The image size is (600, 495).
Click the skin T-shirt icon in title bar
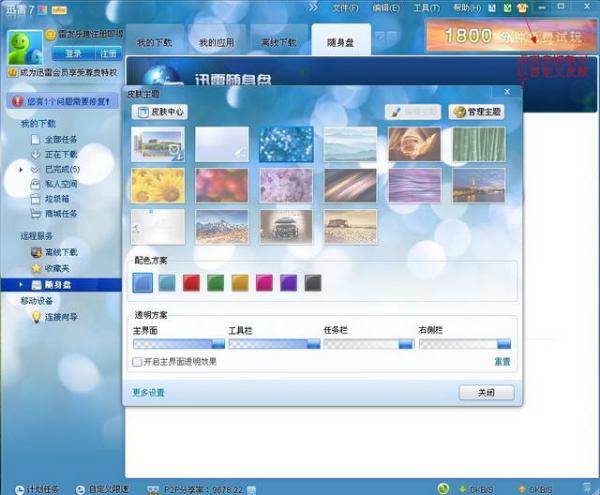click(x=522, y=8)
